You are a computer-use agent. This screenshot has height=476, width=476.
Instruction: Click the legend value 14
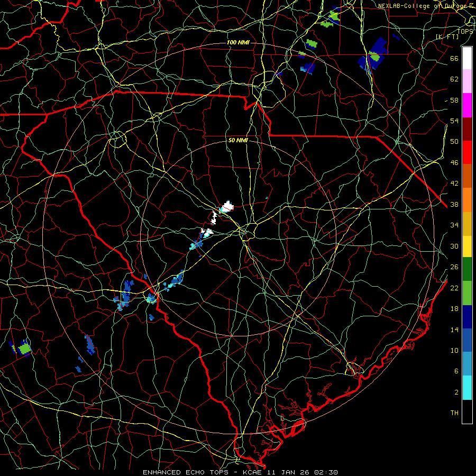point(454,329)
